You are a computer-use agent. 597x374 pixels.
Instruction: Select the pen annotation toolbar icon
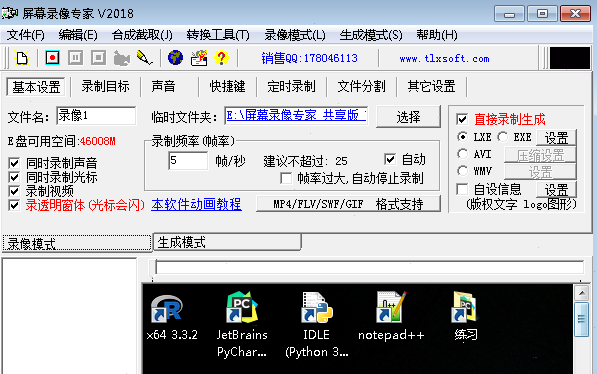pos(145,58)
